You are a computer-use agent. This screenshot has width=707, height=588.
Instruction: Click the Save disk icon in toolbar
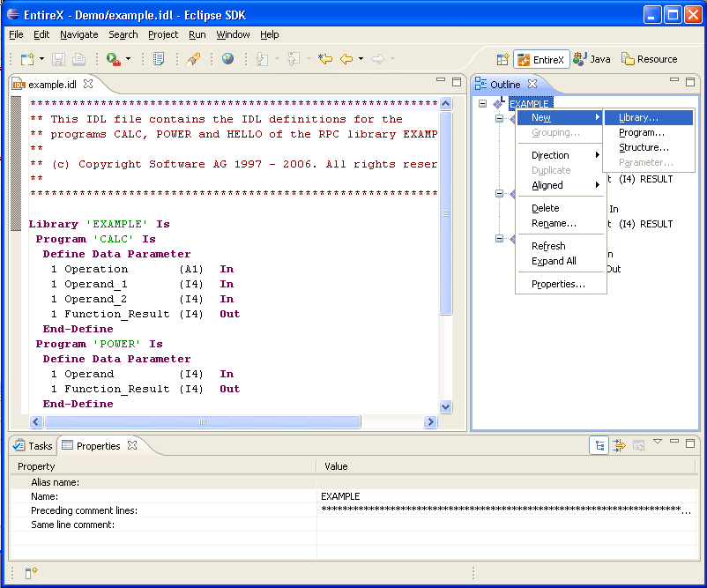click(x=58, y=59)
